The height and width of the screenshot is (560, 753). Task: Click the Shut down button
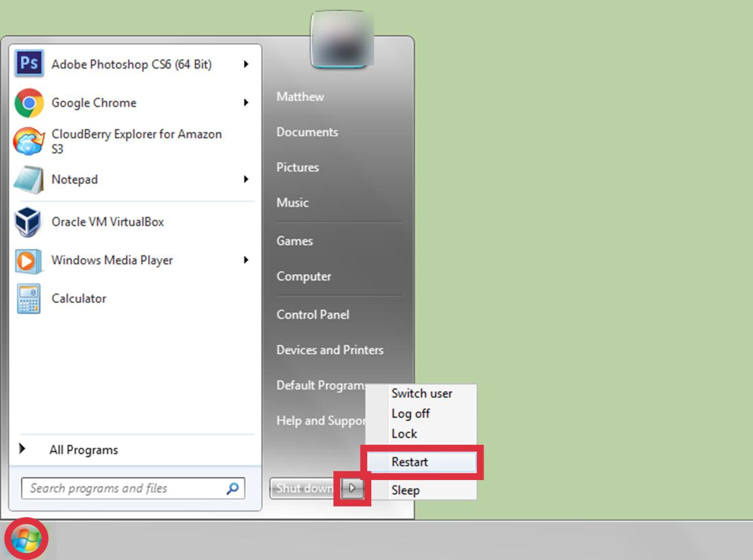pyautogui.click(x=304, y=488)
